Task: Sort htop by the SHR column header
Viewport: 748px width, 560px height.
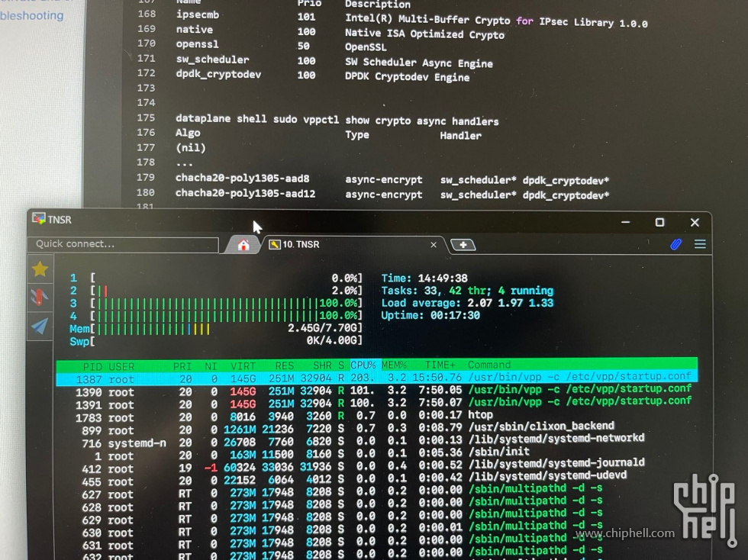Action: tap(322, 366)
